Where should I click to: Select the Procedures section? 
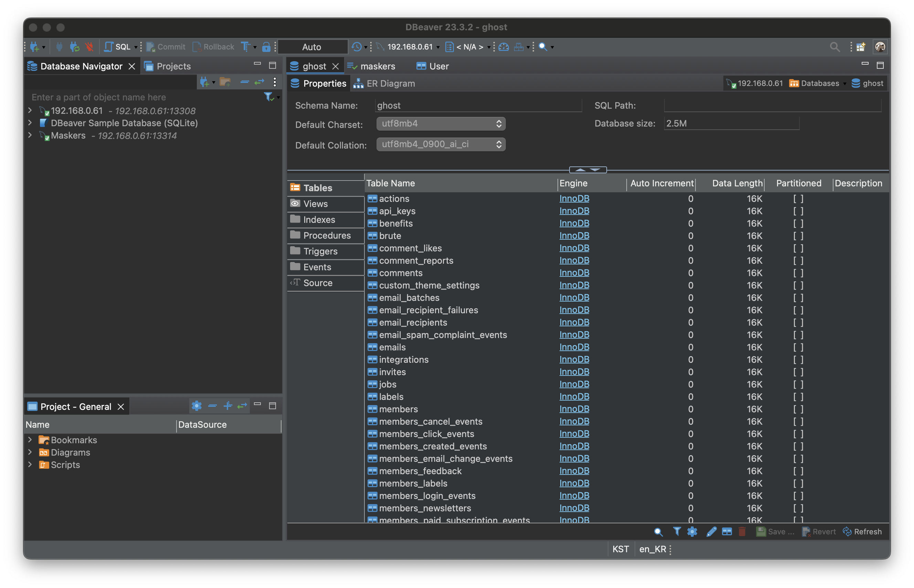click(326, 236)
